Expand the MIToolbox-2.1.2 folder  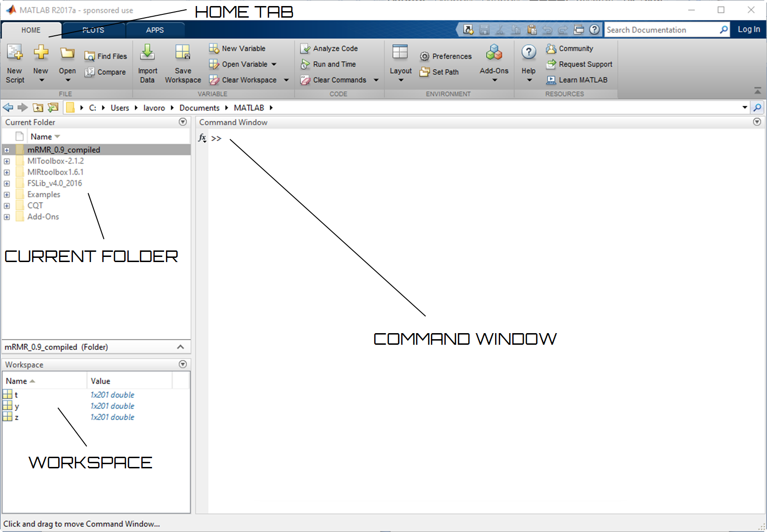[x=7, y=161]
